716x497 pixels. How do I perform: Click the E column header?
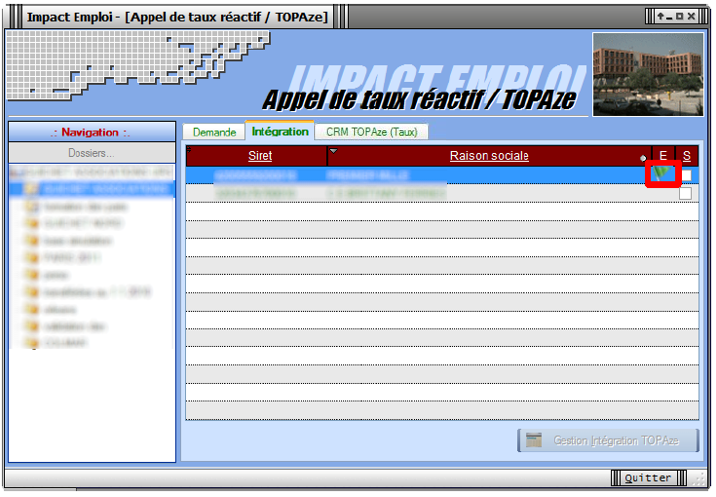point(663,156)
